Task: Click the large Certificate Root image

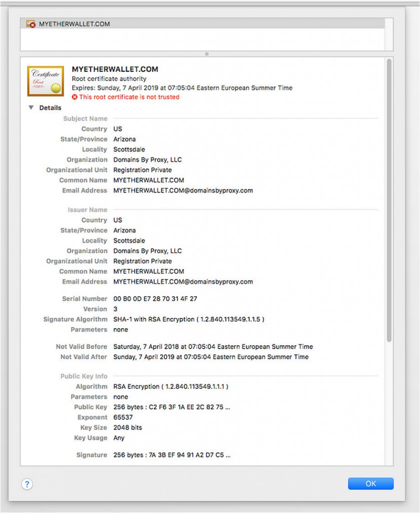Action: coord(46,81)
